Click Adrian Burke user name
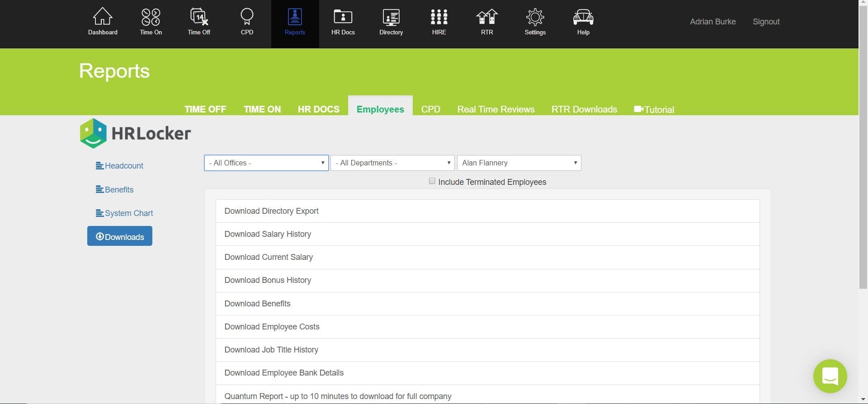The image size is (868, 404). tap(712, 22)
